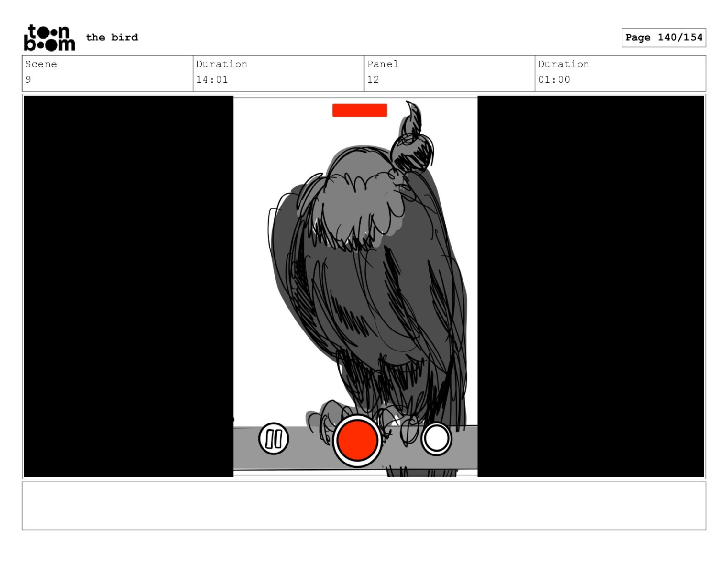728x563 pixels.
Task: Click the empty notes box below the panel
Action: pyautogui.click(x=364, y=506)
